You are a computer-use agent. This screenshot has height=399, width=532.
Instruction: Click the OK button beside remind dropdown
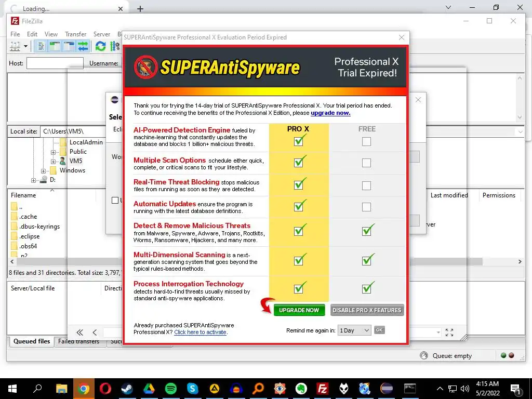coord(379,330)
